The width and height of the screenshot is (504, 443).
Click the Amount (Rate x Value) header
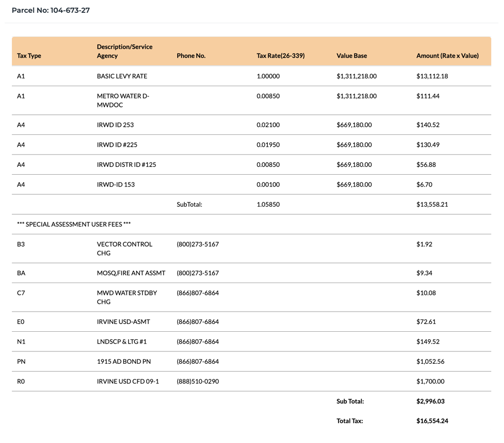tap(447, 56)
